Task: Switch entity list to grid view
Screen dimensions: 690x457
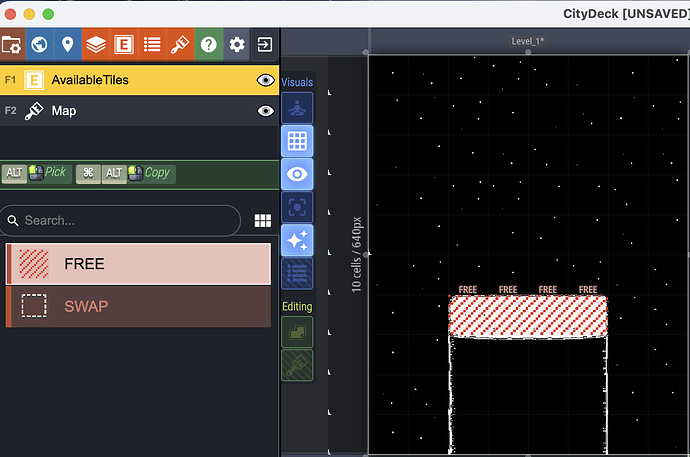Action: [x=263, y=221]
